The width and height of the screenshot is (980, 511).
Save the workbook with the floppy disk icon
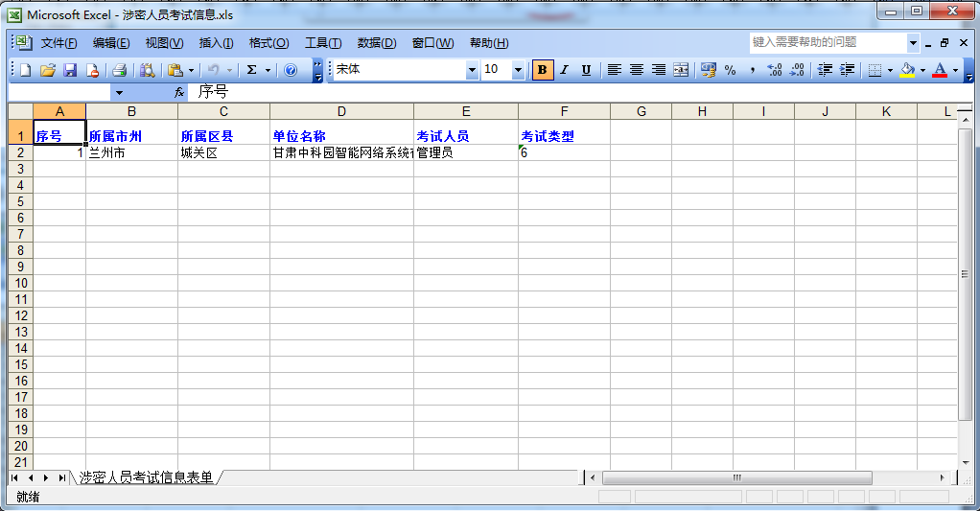69,70
